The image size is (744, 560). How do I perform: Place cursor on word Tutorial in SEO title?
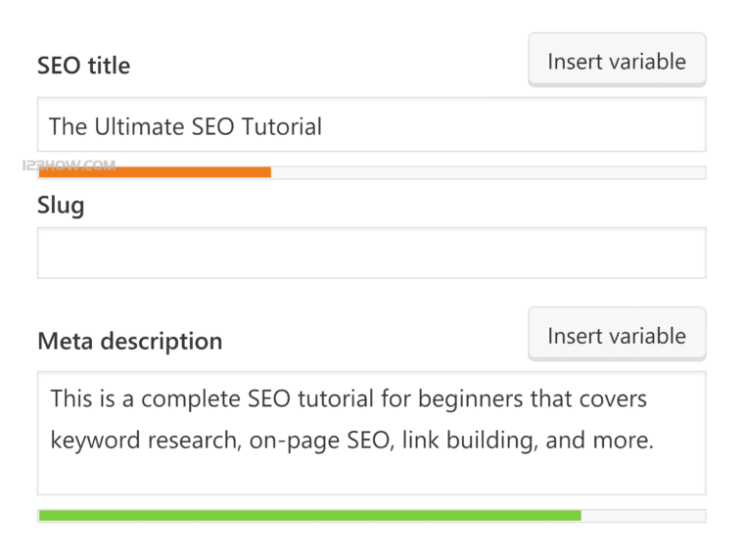[x=284, y=126]
